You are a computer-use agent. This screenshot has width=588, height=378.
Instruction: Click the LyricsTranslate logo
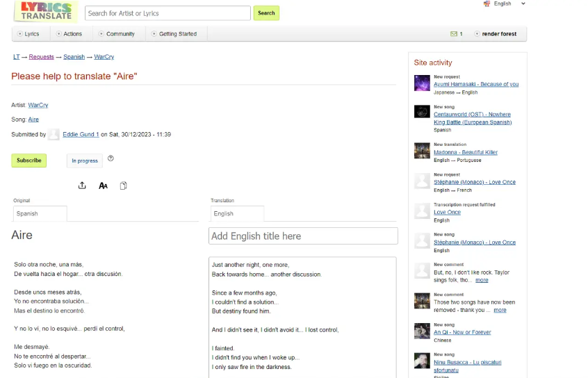46,11
